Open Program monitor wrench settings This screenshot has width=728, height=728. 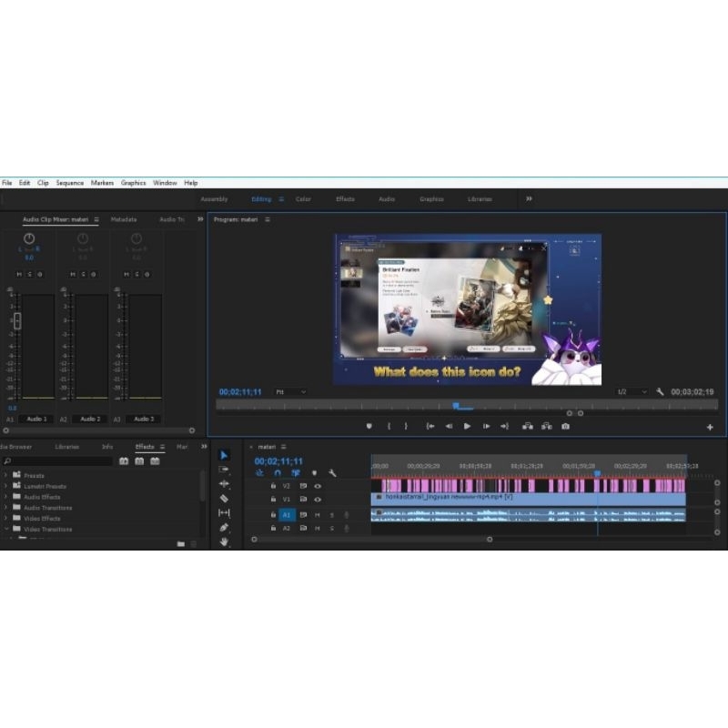click(660, 392)
